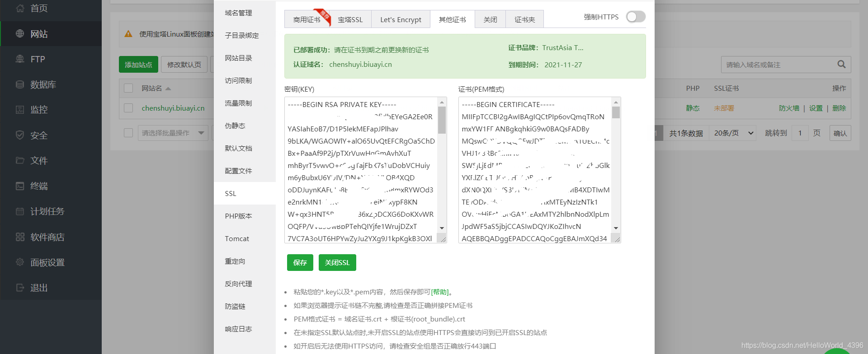Open the chenshuyi.biuayi.cn site link
The image size is (868, 354).
tap(173, 108)
